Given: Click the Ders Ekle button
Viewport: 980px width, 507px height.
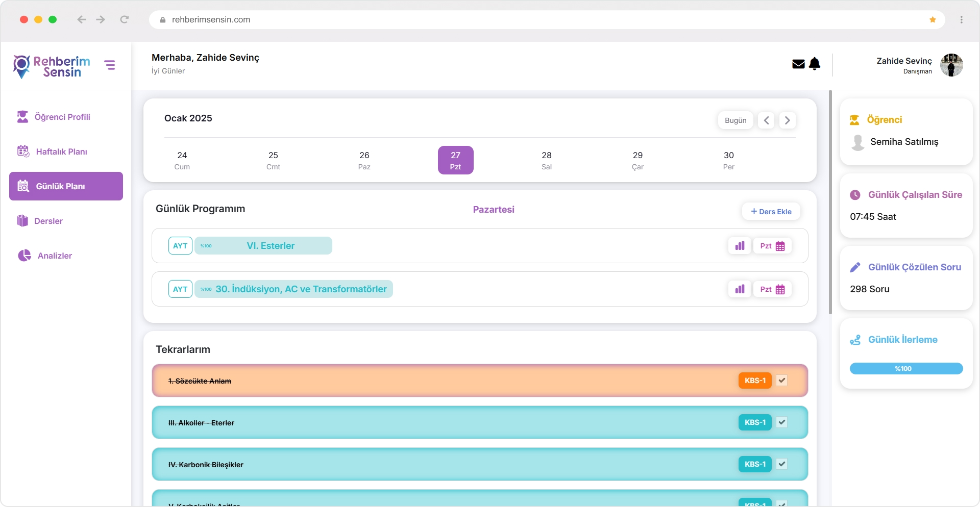Looking at the screenshot, I should pos(771,212).
